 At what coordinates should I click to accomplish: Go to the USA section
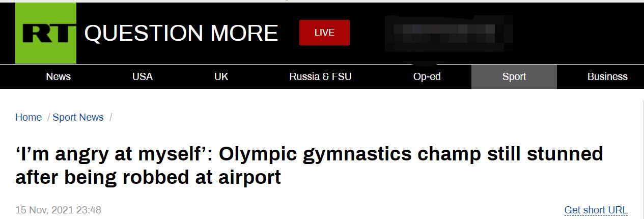pos(143,77)
